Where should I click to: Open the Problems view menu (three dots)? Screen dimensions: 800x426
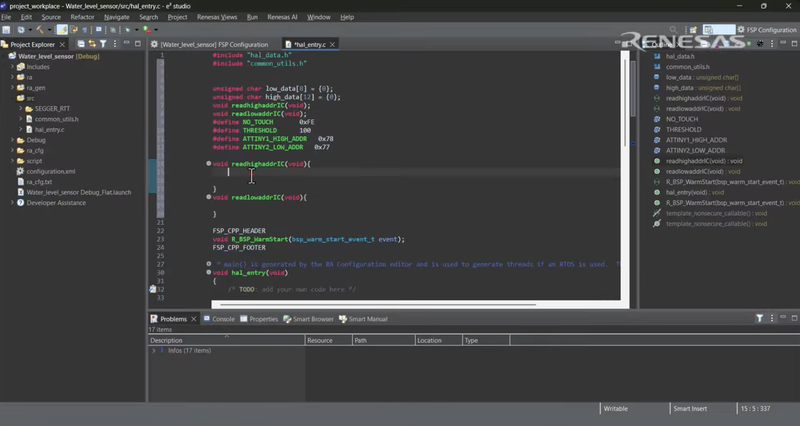[772, 318]
